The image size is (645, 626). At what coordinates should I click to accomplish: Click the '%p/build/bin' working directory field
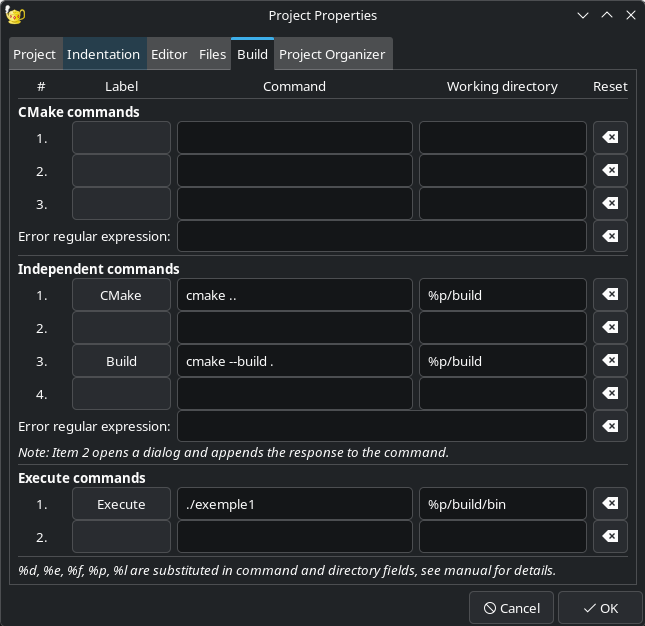point(502,504)
